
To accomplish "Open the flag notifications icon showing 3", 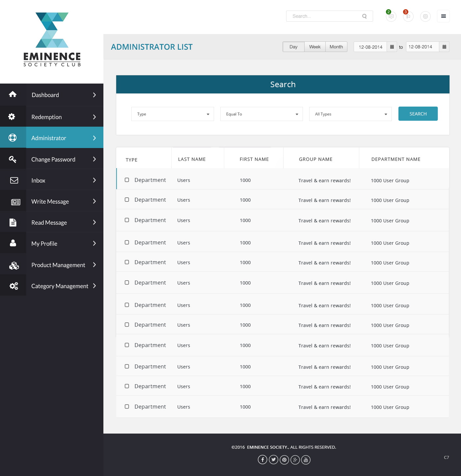I will tap(408, 16).
